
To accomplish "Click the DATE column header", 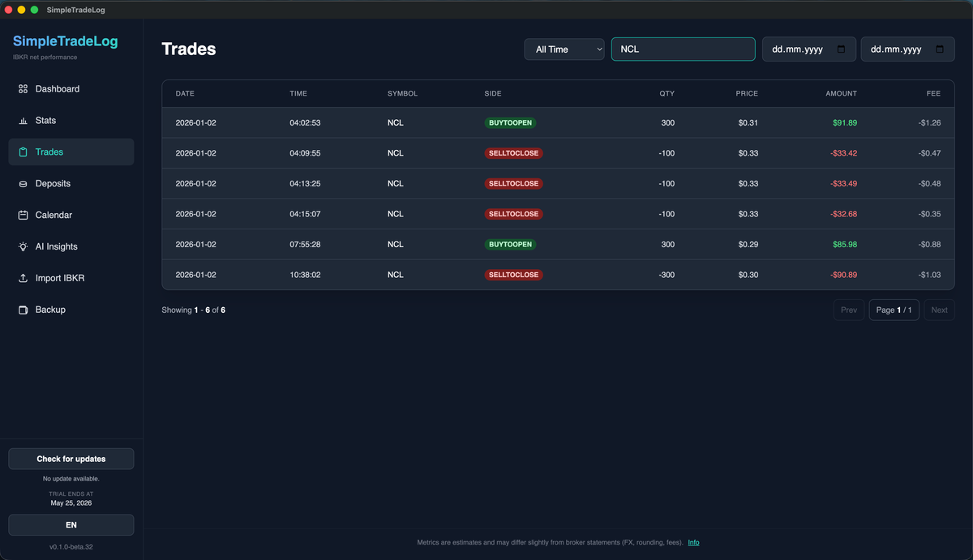I will pyautogui.click(x=185, y=94).
